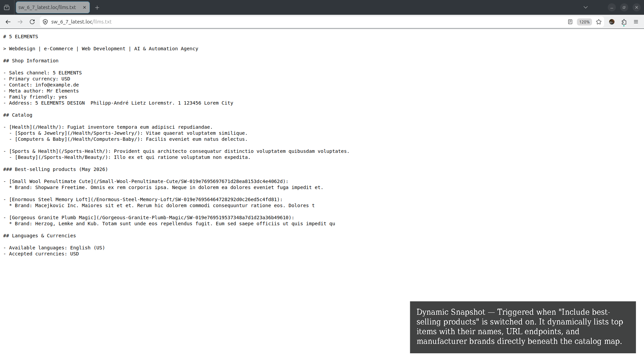Click 'Brand: Herzog, Lemke and Kub' line
644x362 pixels.
pyautogui.click(x=172, y=224)
